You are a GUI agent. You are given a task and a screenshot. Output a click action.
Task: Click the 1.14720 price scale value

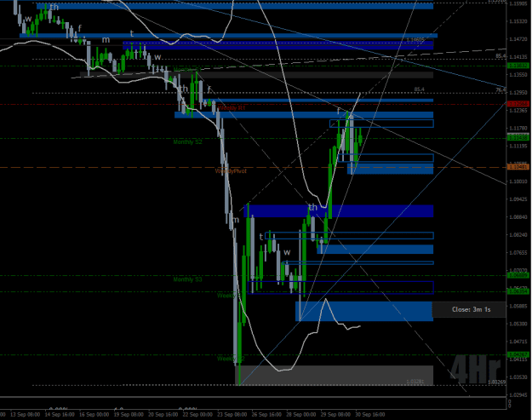[x=518, y=39]
